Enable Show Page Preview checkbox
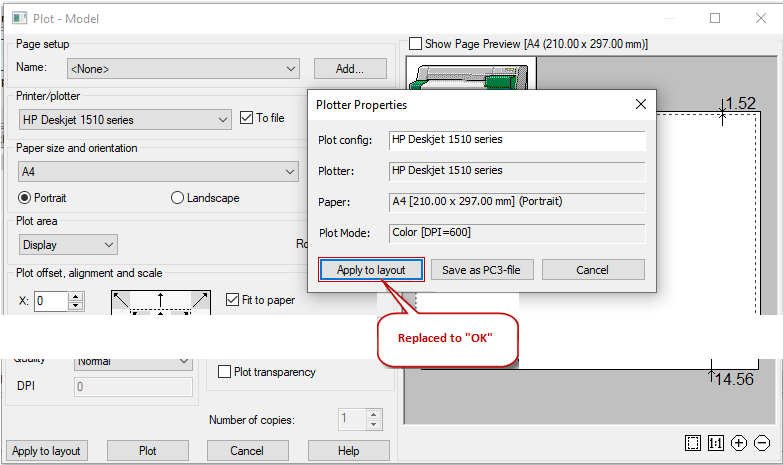This screenshot has height=465, width=783. point(415,44)
